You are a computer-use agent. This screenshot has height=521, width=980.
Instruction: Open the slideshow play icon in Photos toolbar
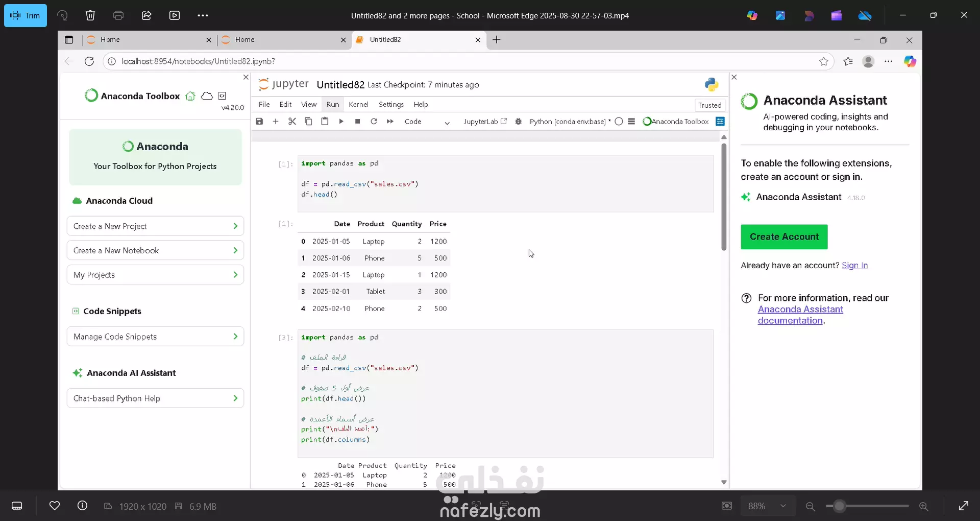pos(175,15)
